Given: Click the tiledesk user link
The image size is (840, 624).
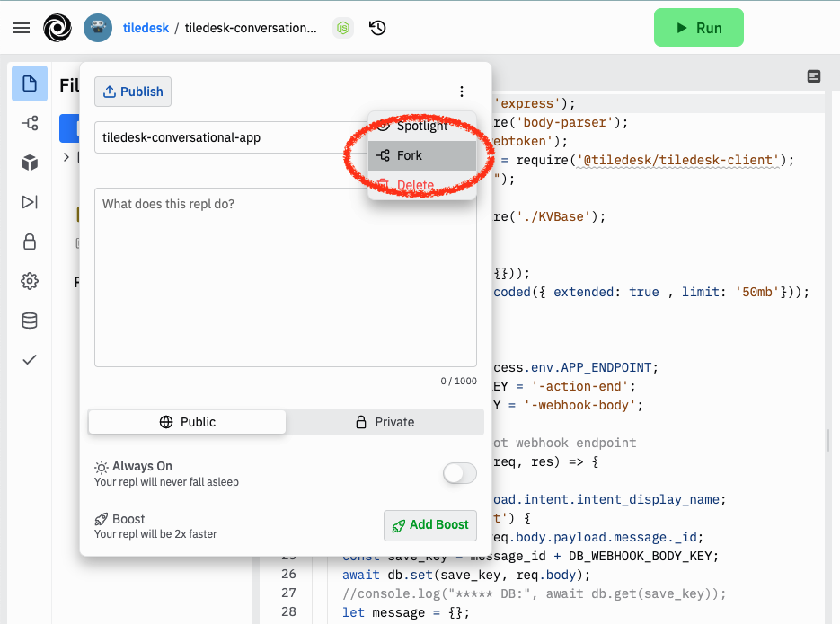Looking at the screenshot, I should click(146, 28).
